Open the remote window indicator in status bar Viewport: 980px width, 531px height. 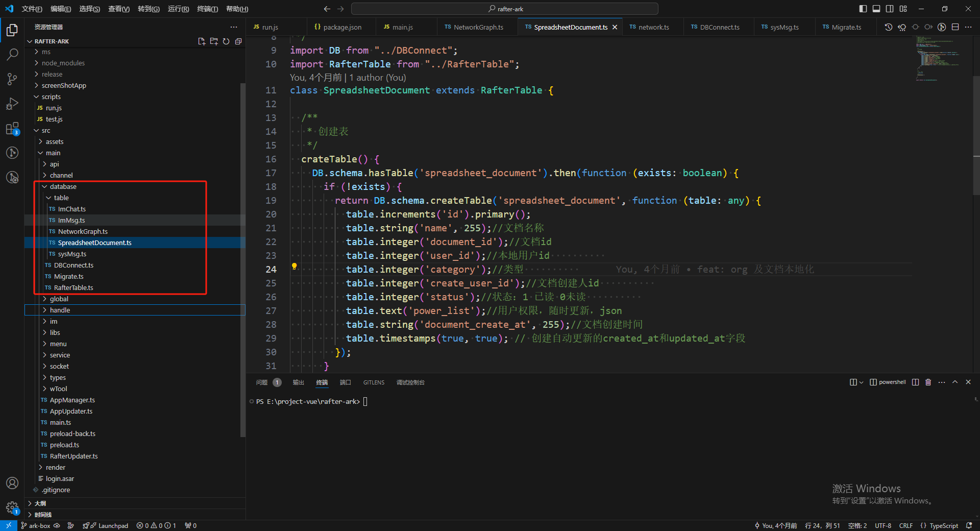tap(9, 525)
